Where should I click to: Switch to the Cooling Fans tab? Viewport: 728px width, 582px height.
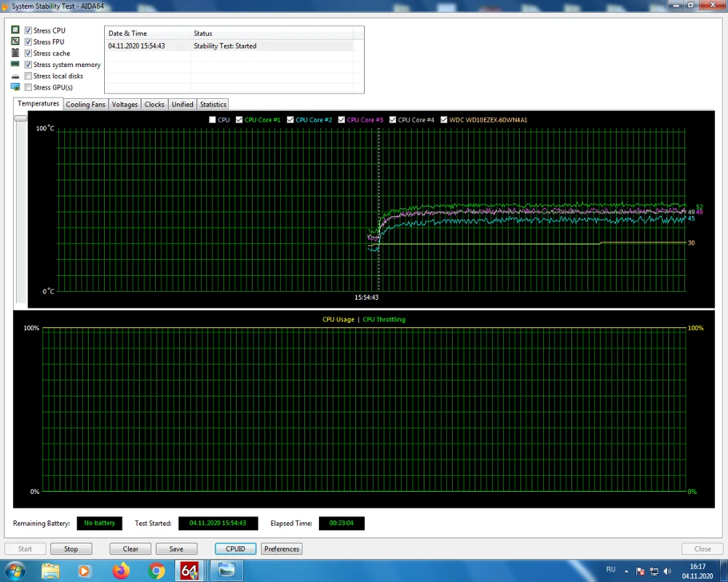click(86, 105)
